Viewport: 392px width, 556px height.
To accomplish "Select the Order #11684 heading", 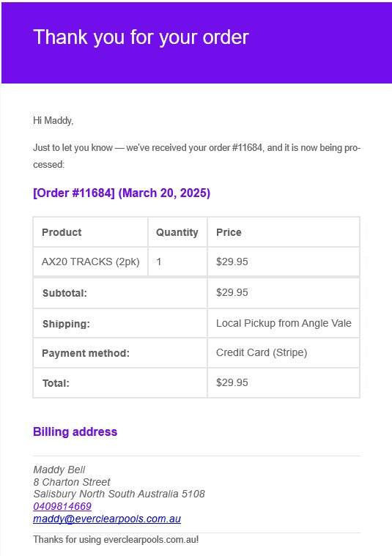I will point(122,193).
